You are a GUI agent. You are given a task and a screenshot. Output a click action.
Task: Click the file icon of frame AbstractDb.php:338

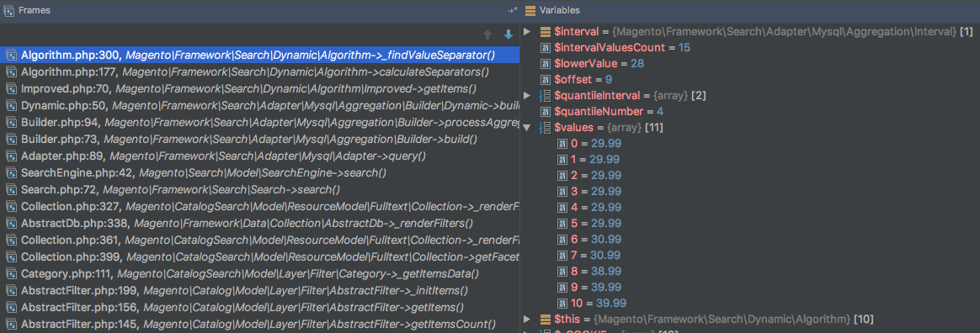point(11,223)
